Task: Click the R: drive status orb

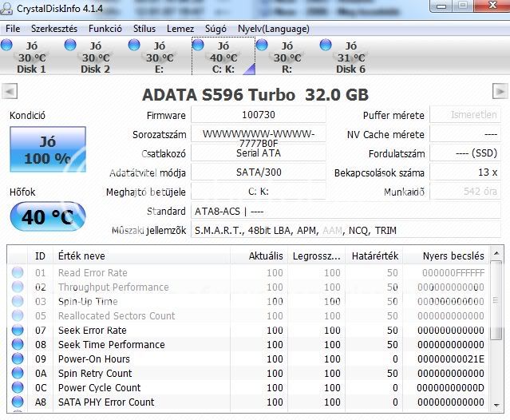Action: pyautogui.click(x=263, y=46)
